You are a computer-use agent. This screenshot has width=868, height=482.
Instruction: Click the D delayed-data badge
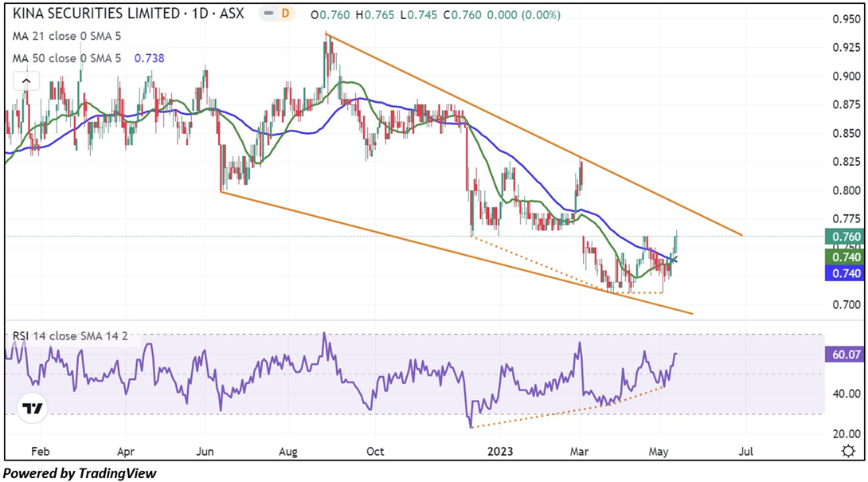[x=286, y=14]
